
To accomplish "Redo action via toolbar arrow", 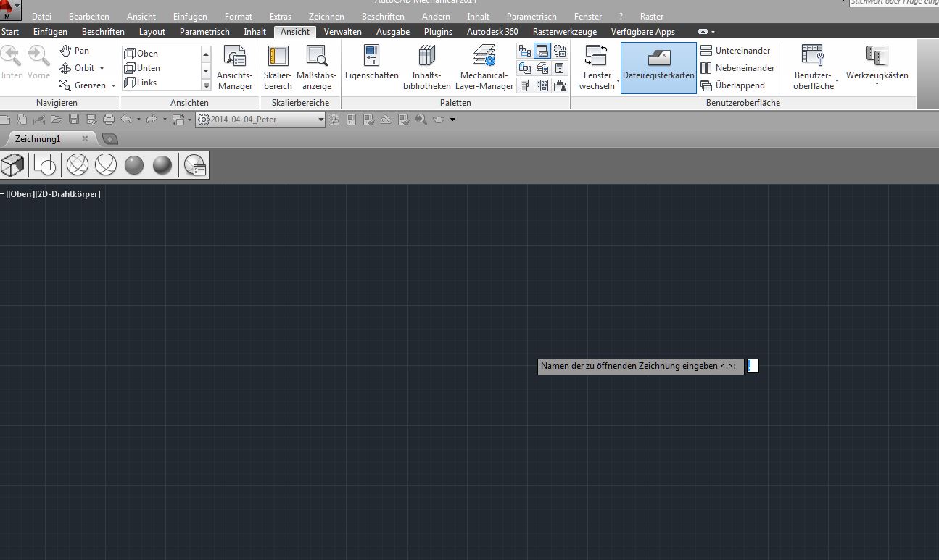I will pos(152,120).
